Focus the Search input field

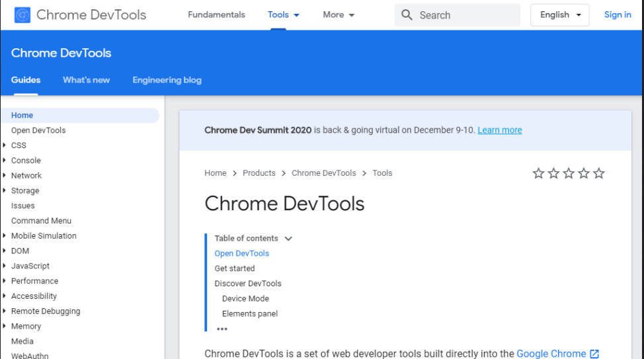(x=458, y=15)
